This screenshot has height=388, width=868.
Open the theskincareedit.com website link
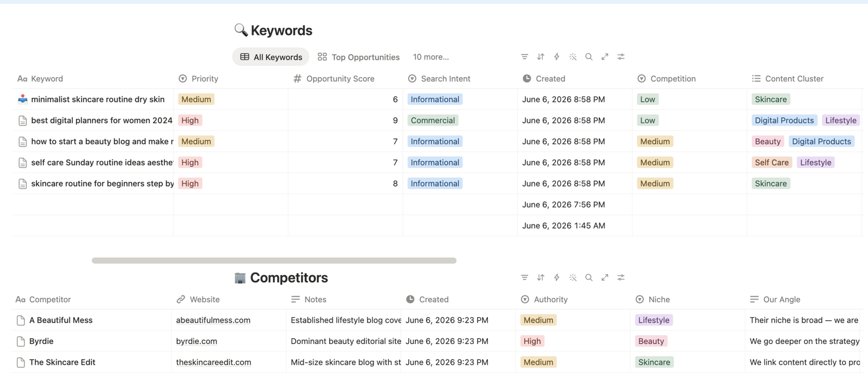(214, 363)
